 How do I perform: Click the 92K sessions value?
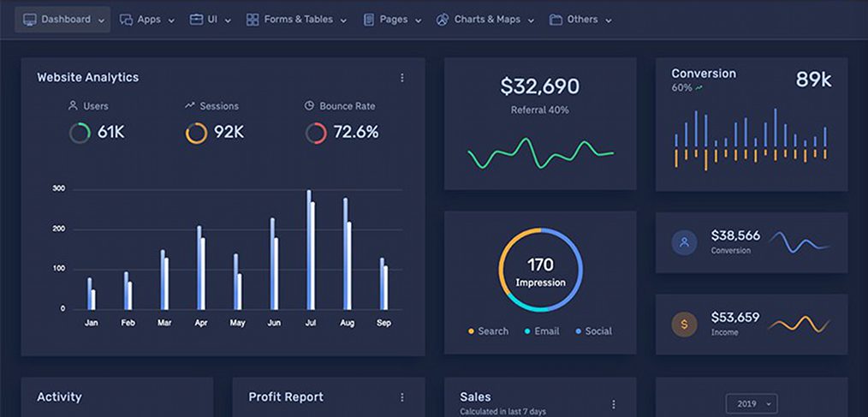pos(229,133)
